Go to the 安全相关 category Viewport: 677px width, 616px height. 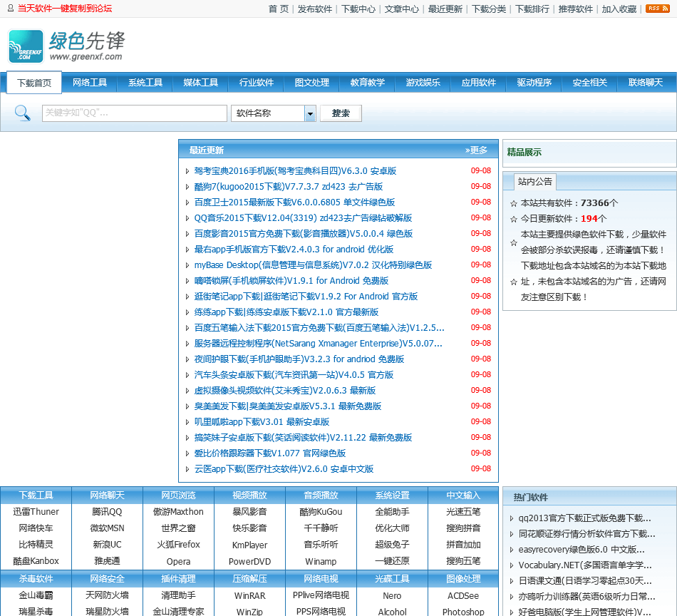pyautogui.click(x=590, y=83)
